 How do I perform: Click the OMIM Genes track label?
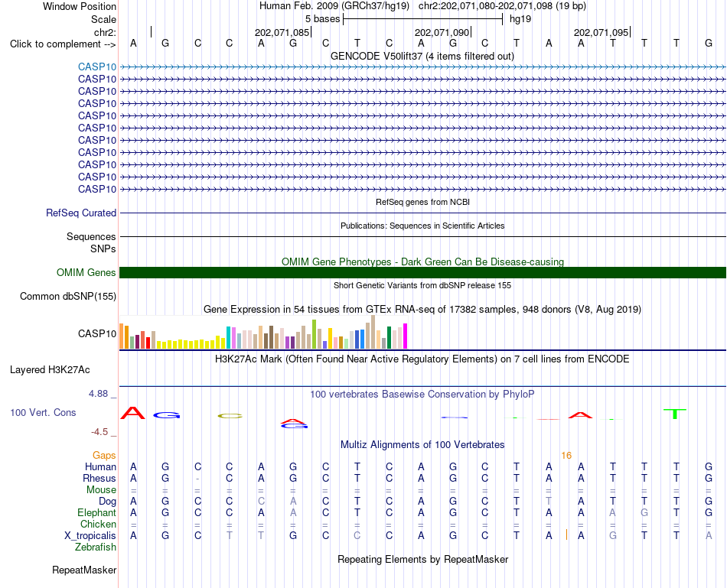86,272
